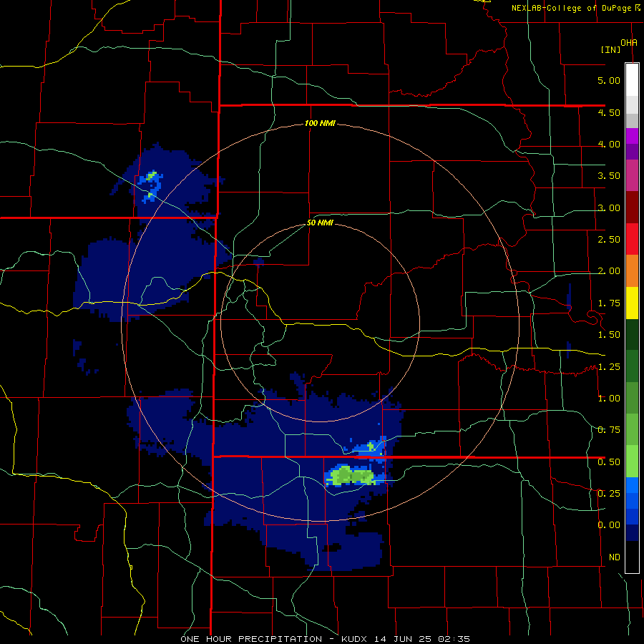Click the [IN] units label

pos(611,49)
